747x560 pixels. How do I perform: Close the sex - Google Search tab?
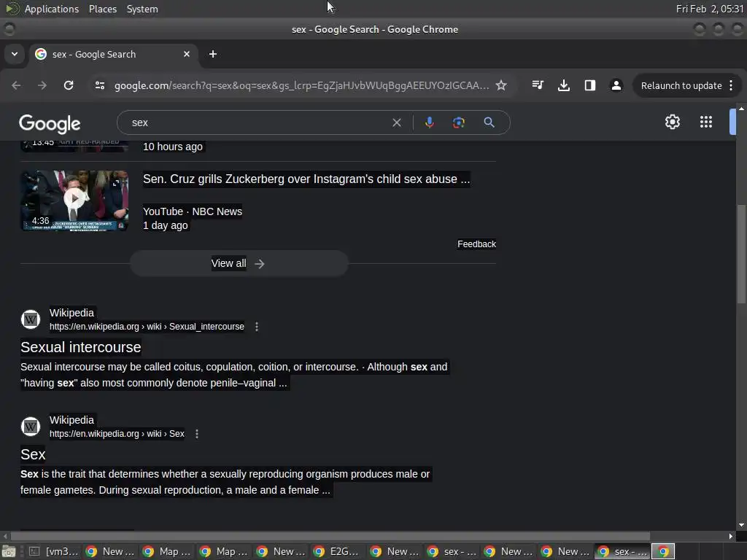coord(187,54)
